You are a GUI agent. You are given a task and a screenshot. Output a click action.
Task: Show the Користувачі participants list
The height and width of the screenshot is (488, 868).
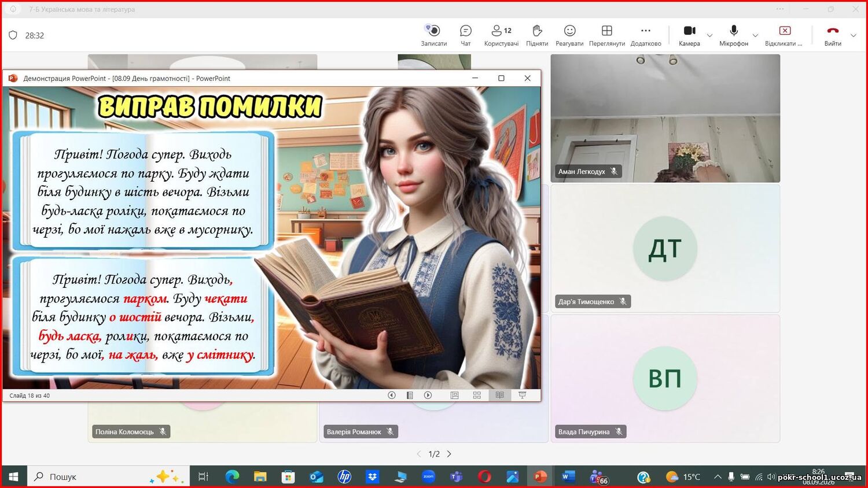coord(501,35)
